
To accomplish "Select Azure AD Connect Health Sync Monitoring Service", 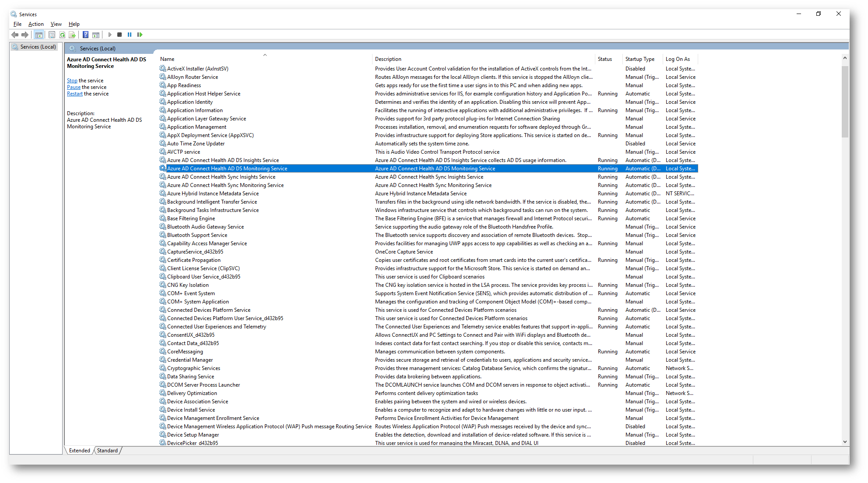I will click(428, 185).
